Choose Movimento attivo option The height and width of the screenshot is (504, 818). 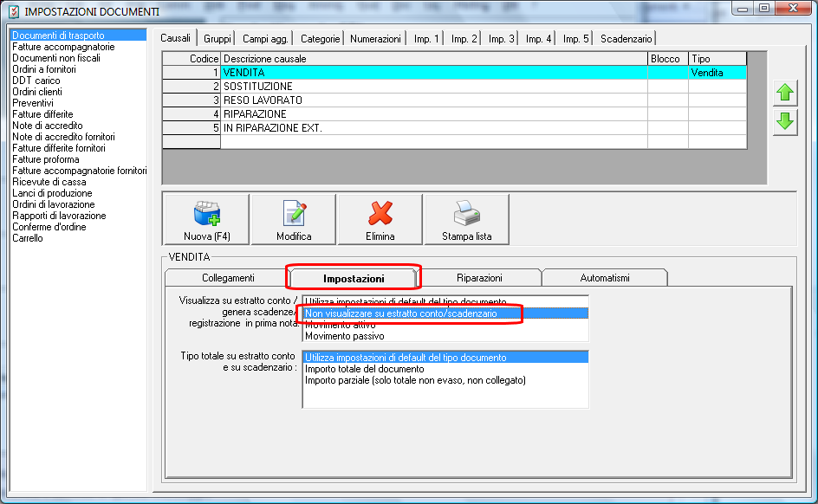point(445,325)
